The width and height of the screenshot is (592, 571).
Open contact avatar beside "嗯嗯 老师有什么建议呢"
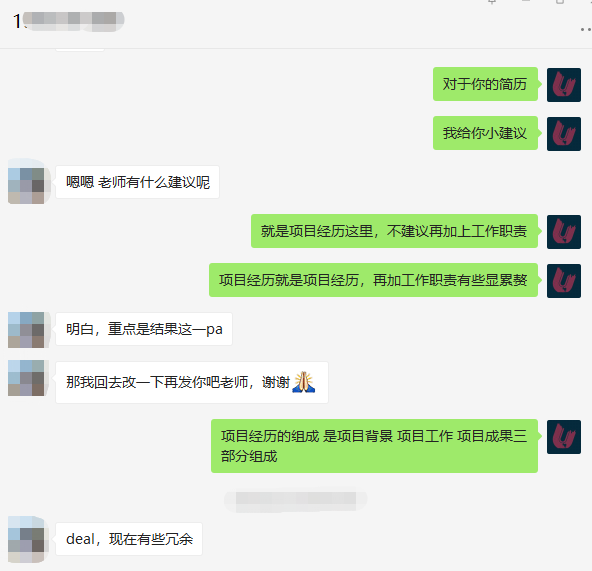click(x=26, y=182)
